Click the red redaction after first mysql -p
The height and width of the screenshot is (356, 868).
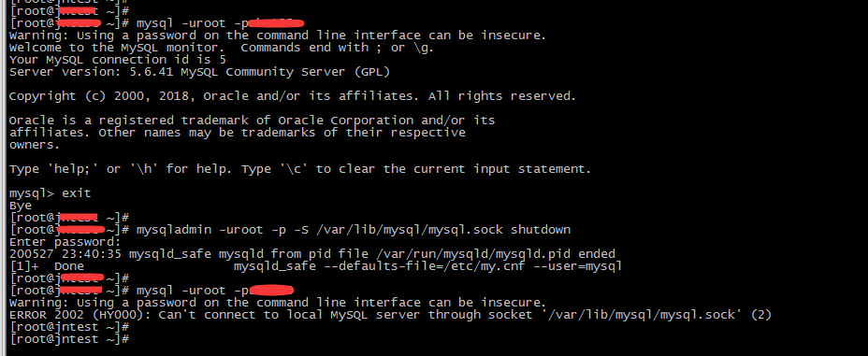coord(276,22)
